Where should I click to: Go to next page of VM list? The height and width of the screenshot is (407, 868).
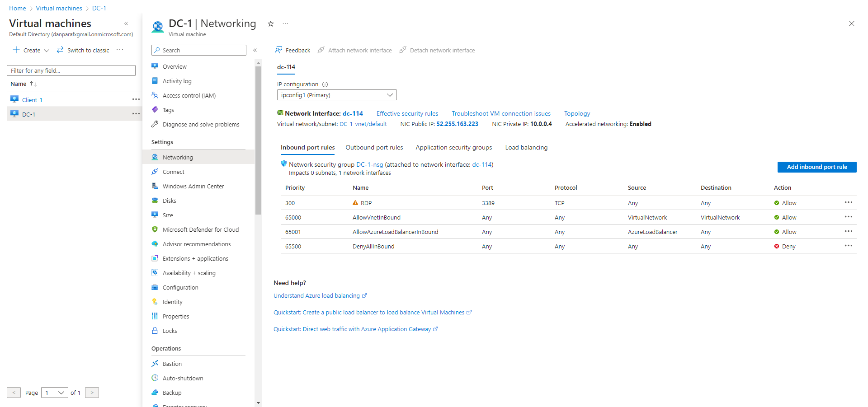click(92, 393)
